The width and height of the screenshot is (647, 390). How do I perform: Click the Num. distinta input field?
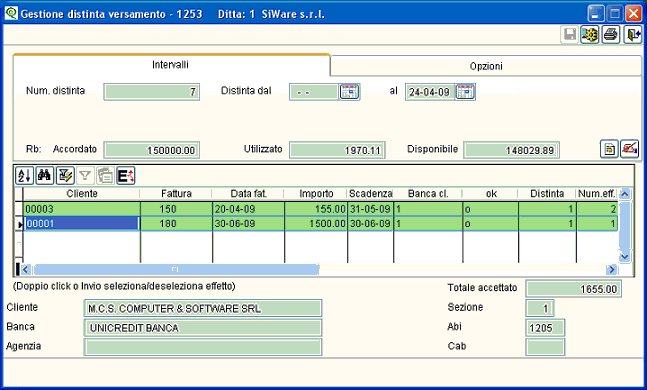(x=151, y=92)
